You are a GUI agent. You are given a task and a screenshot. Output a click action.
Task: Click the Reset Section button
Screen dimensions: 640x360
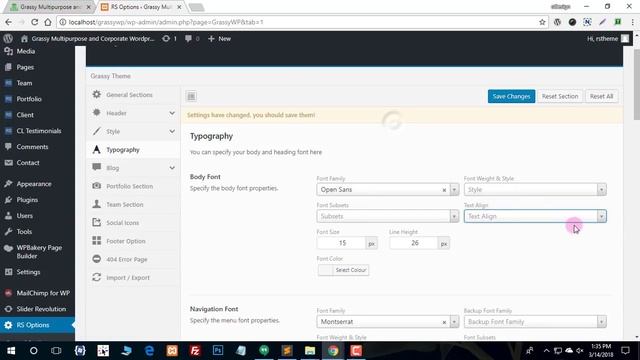click(560, 96)
